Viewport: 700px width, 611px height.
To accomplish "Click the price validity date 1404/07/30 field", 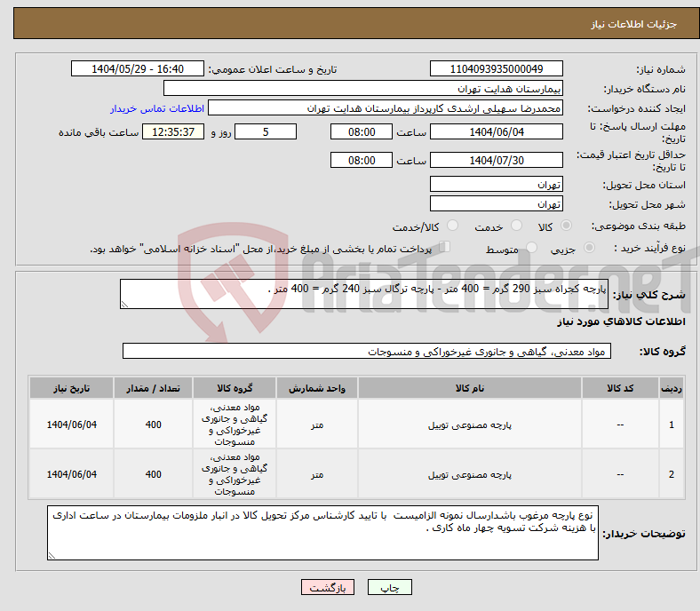I will click(x=496, y=160).
